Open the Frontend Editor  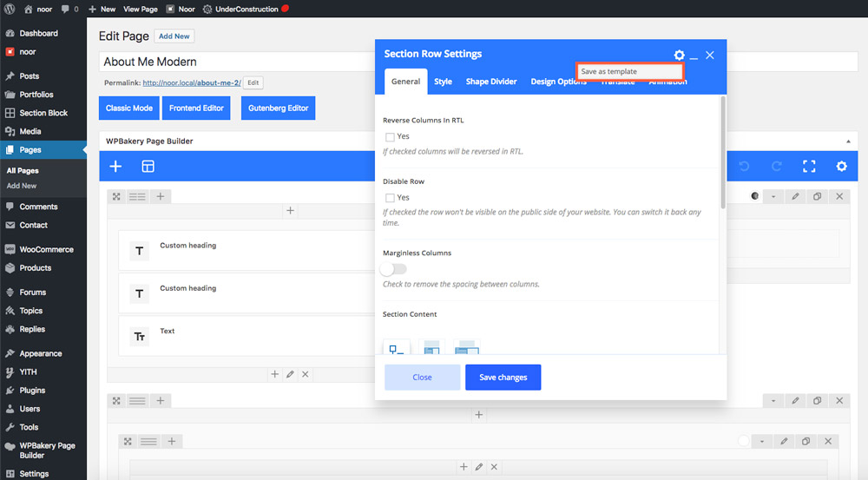[x=196, y=108]
